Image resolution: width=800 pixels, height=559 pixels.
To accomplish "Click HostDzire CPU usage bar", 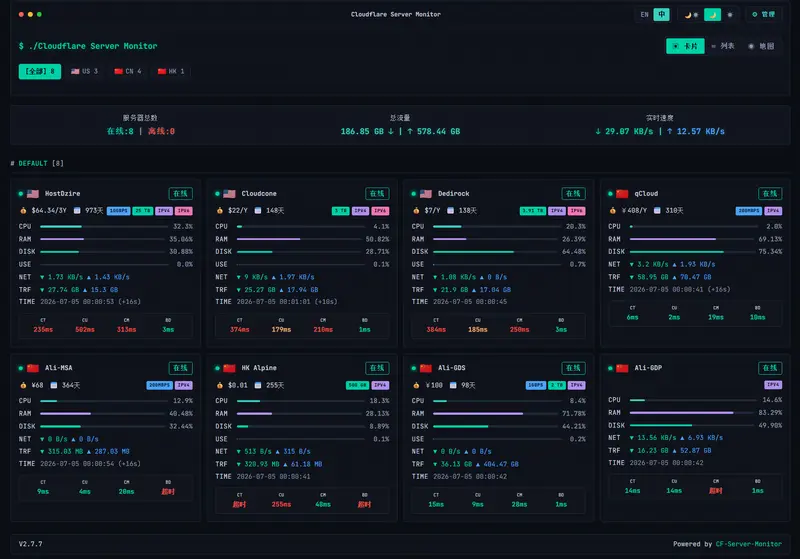I will pos(104,226).
